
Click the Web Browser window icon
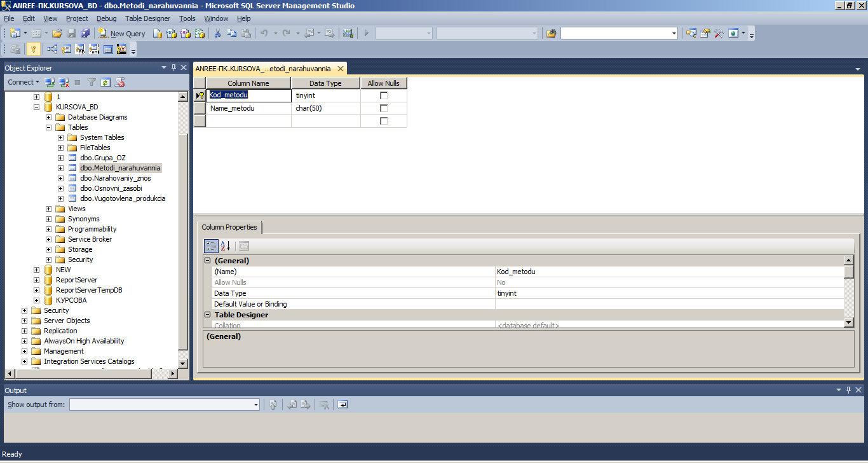[x=733, y=33]
